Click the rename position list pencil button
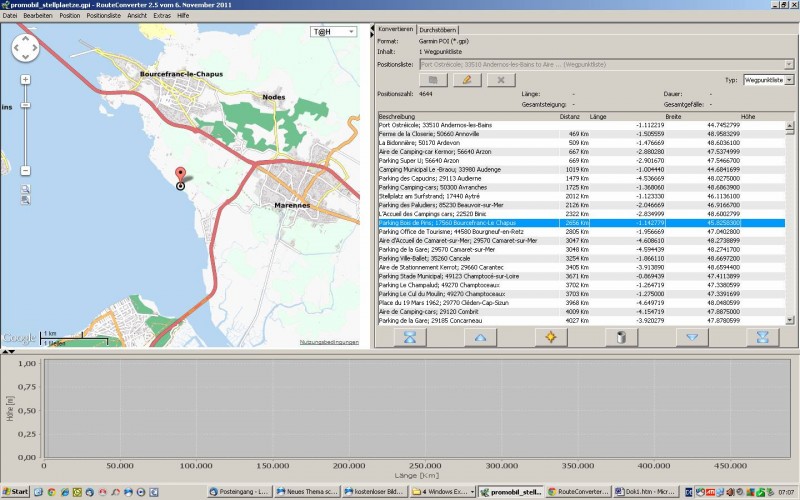This screenshot has width=800, height=500. point(466,79)
